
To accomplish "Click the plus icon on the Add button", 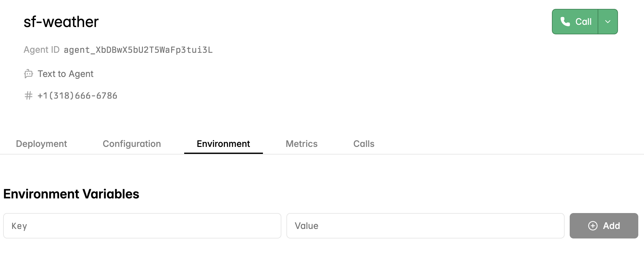I will (593, 226).
